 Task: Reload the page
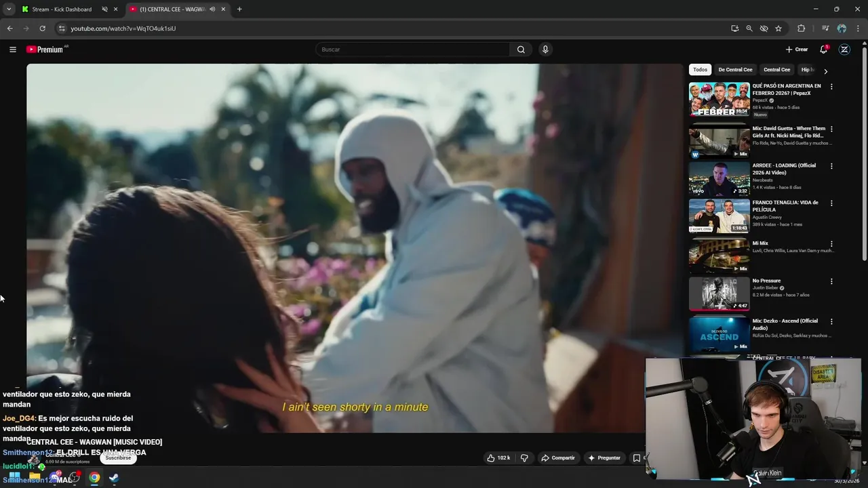point(42,28)
